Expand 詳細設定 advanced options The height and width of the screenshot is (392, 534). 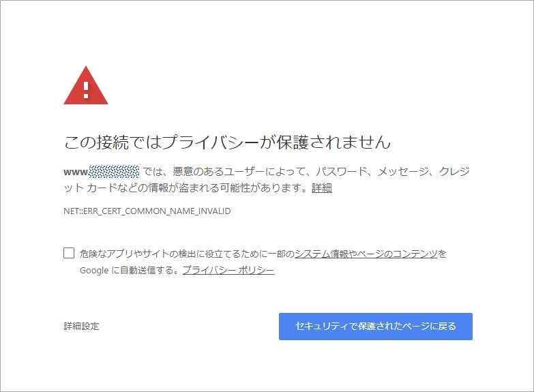point(81,327)
